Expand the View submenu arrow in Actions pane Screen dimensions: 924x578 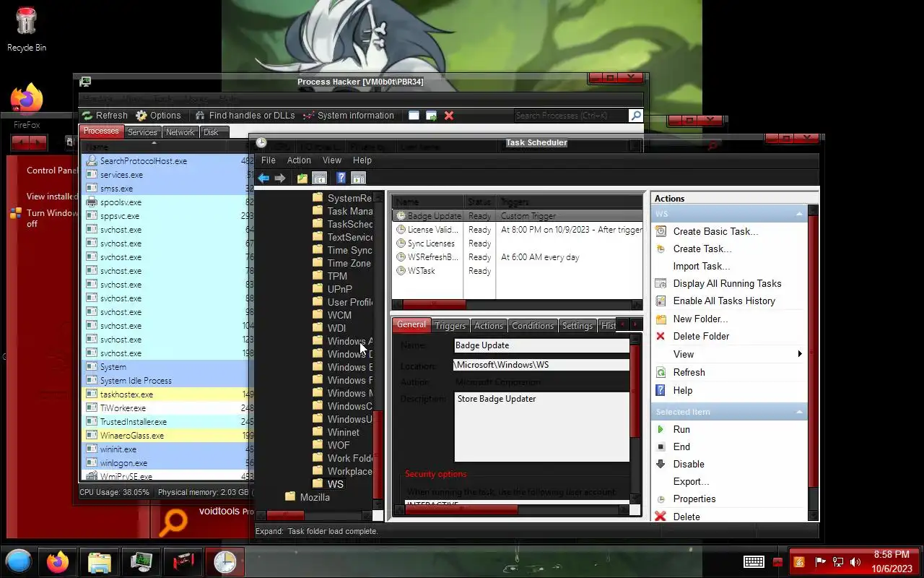click(799, 354)
